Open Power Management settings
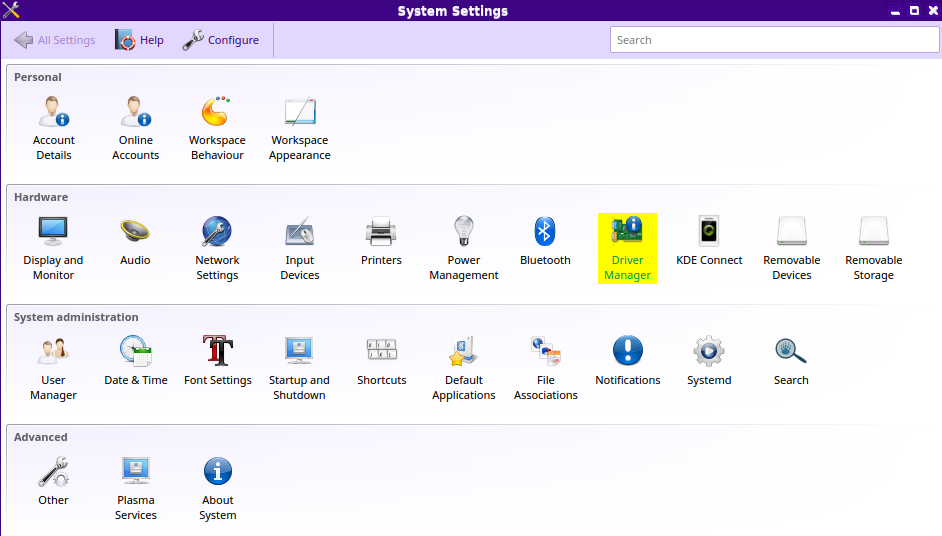942x536 pixels. pos(463,247)
